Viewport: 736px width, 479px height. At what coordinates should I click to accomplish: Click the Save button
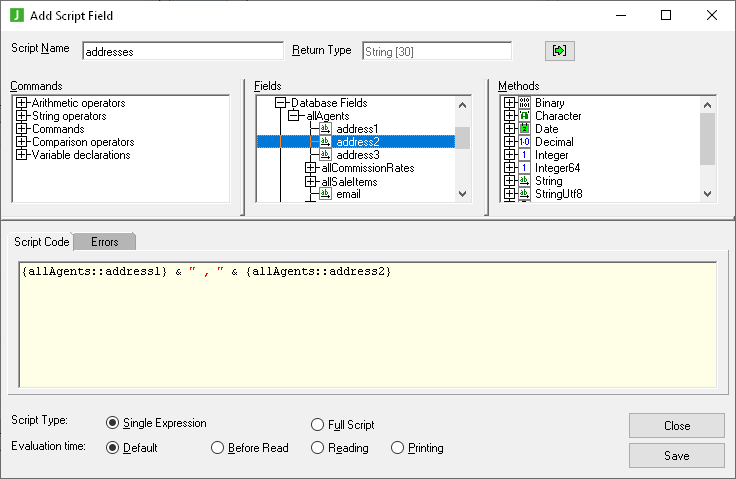[x=676, y=455]
